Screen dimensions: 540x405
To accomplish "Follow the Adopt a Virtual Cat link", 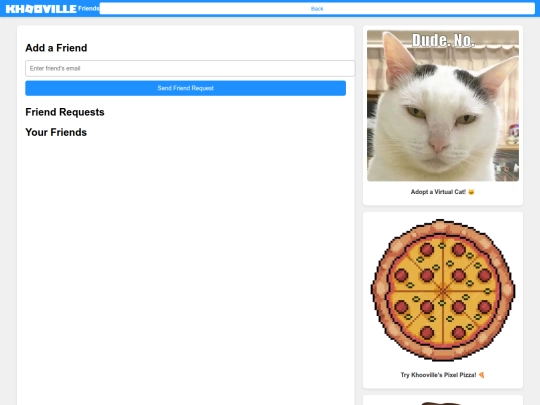I will [443, 192].
